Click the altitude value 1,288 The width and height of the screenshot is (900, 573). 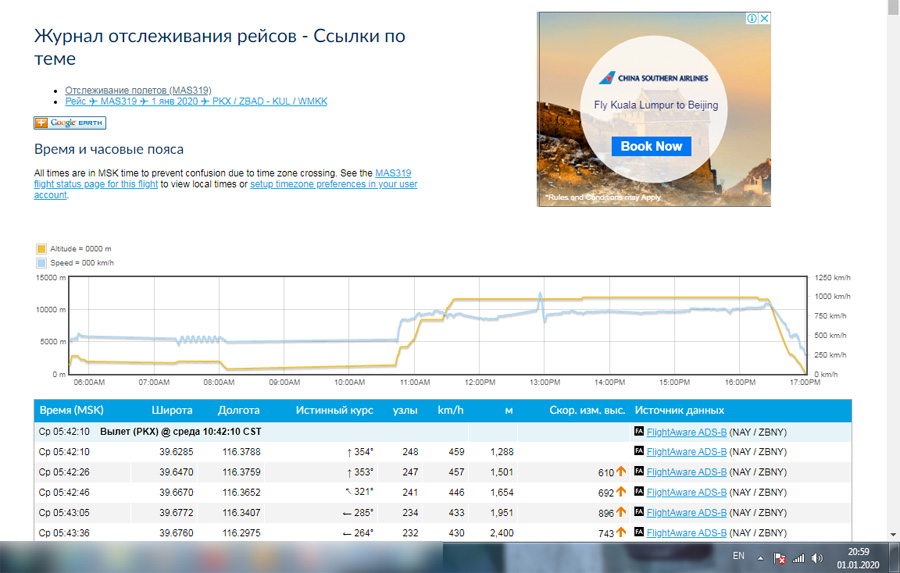point(502,452)
